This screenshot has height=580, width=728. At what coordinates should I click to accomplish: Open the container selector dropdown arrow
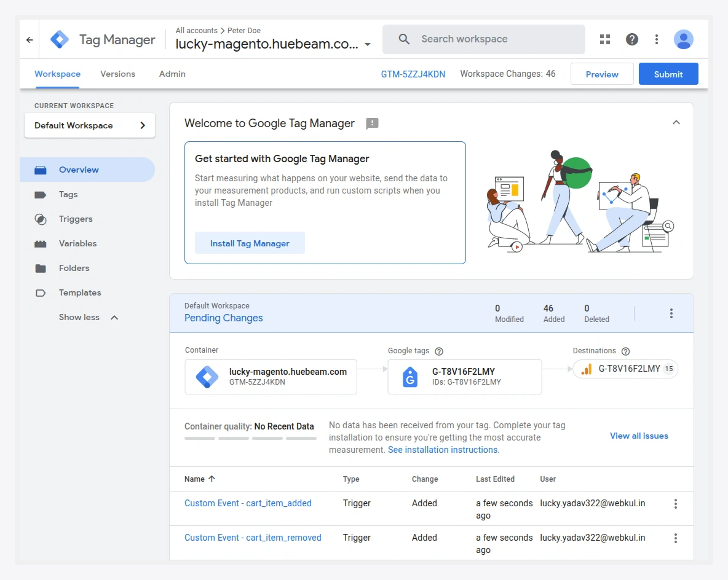point(367,44)
